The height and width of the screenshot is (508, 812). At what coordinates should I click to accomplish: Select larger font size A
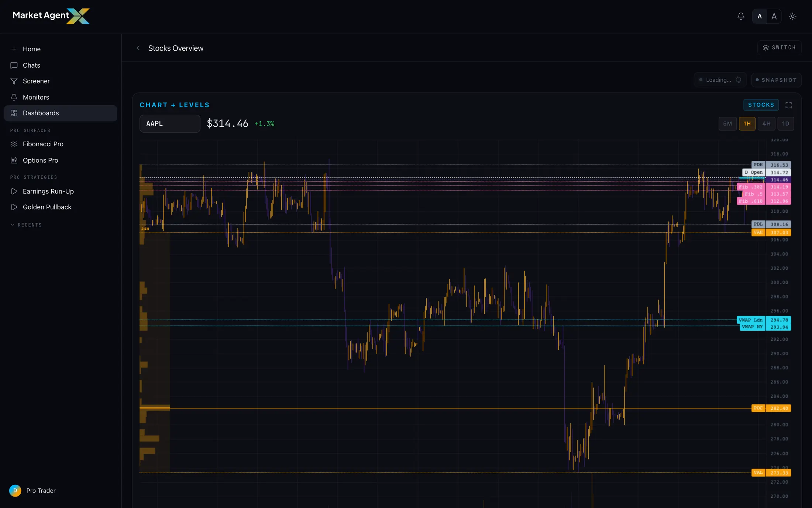click(x=774, y=16)
